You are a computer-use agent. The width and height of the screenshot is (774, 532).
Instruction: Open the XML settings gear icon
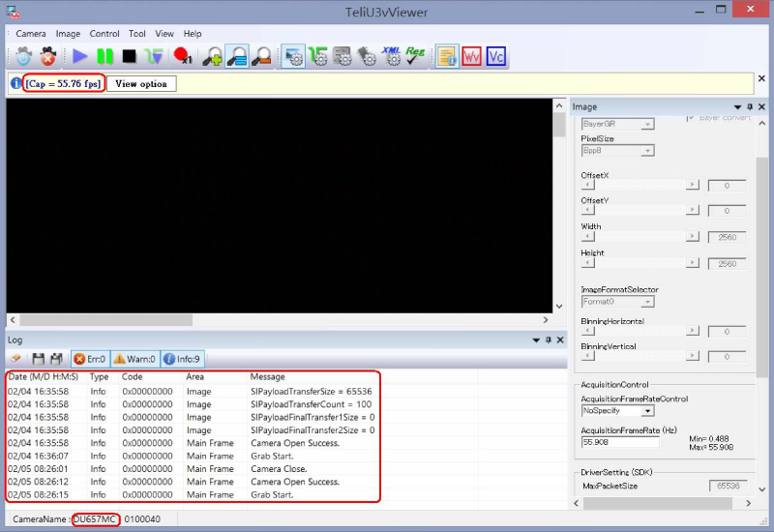pyautogui.click(x=391, y=56)
